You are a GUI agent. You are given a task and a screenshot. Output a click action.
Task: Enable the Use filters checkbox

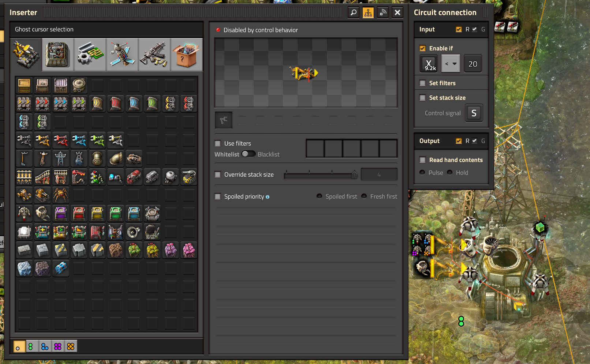218,143
